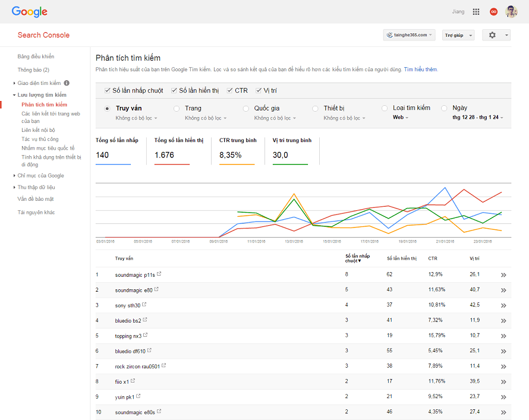
Task: Open Thông báo (2) in sidebar
Action: pyautogui.click(x=33, y=70)
